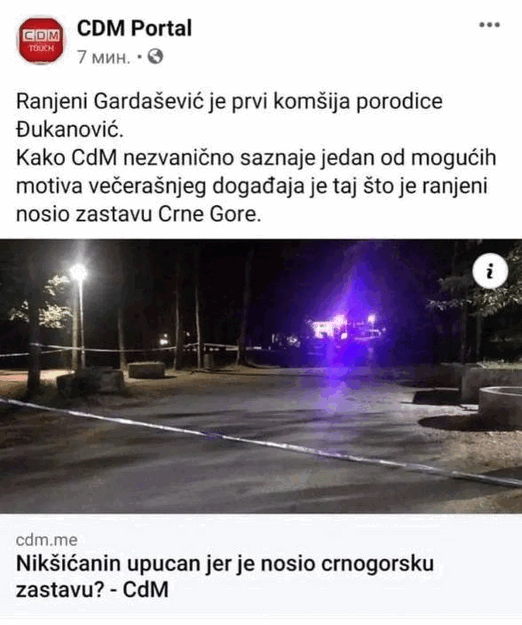Click the 7 мин. timestamp
Image resolution: width=522 pixels, height=625 pixels.
pos(104,57)
